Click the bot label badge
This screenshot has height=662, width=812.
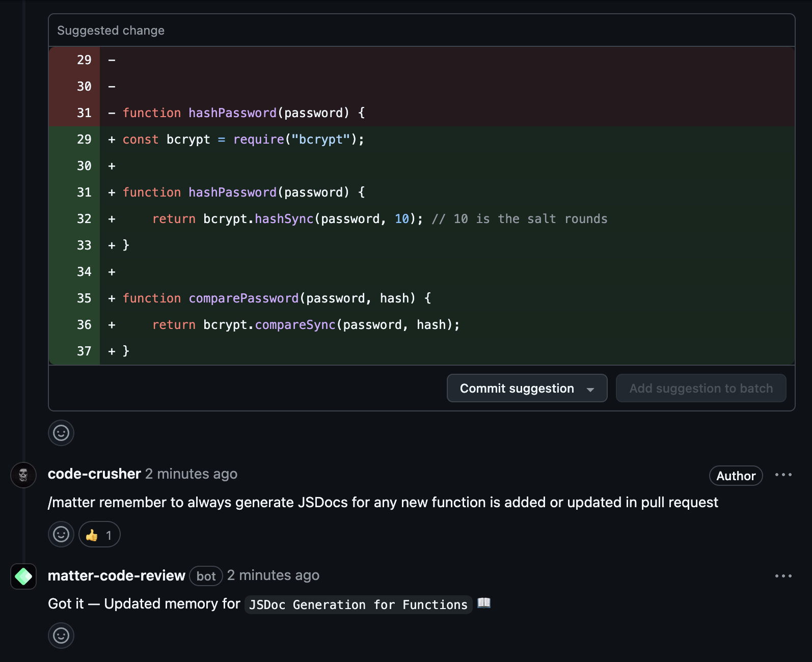click(x=206, y=576)
